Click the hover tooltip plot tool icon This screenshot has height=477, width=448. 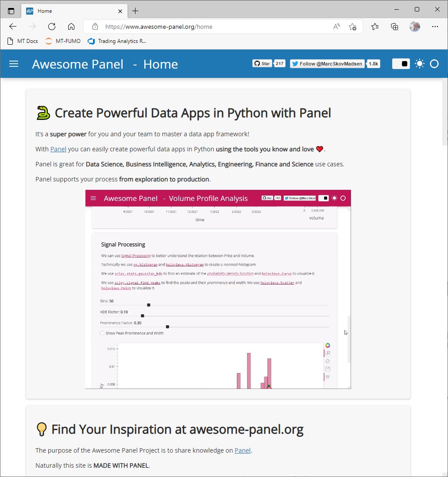point(328,377)
